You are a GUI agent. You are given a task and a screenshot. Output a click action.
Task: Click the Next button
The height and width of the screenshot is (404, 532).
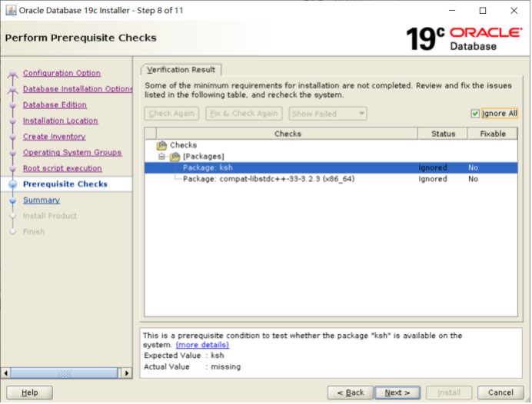click(x=397, y=392)
